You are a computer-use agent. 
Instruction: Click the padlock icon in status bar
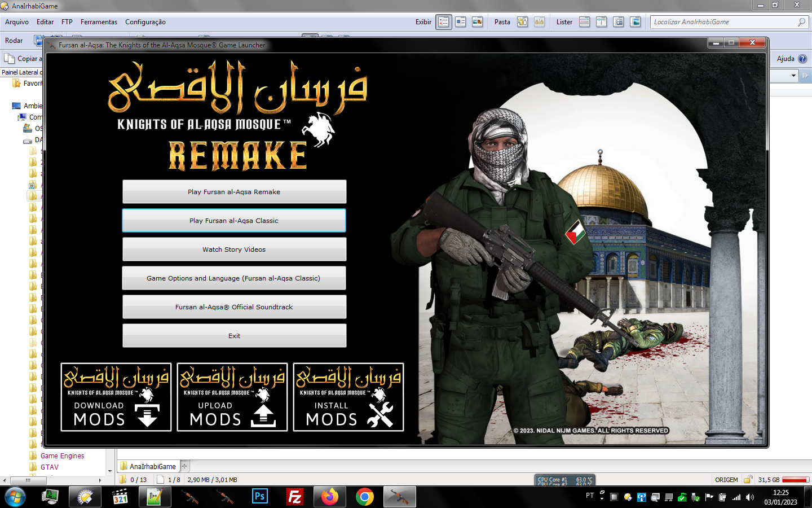coord(748,480)
